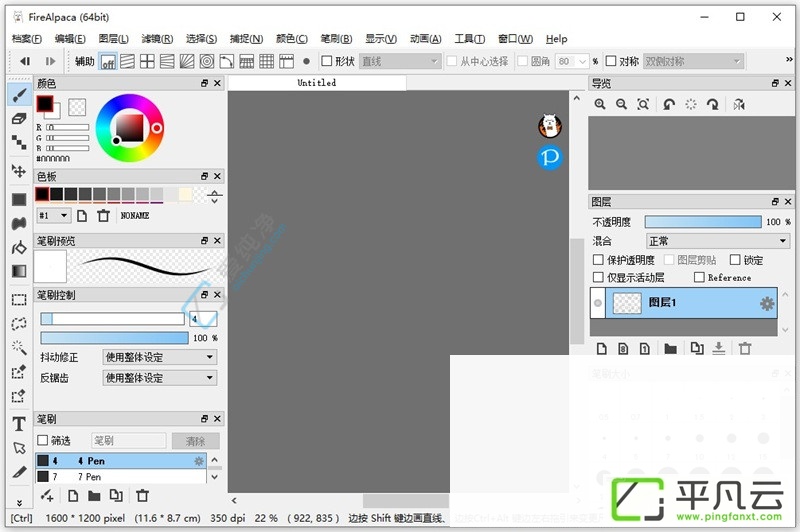
Task: Select the Brush tool in left toolbar
Action: pyautogui.click(x=19, y=95)
